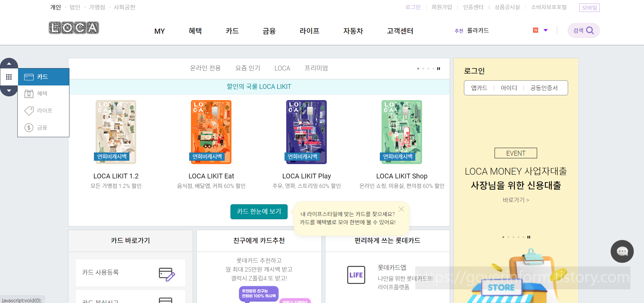The height and width of the screenshot is (303, 644).
Task: Click the LOCA LIKIT Shop card title
Action: [x=402, y=176]
